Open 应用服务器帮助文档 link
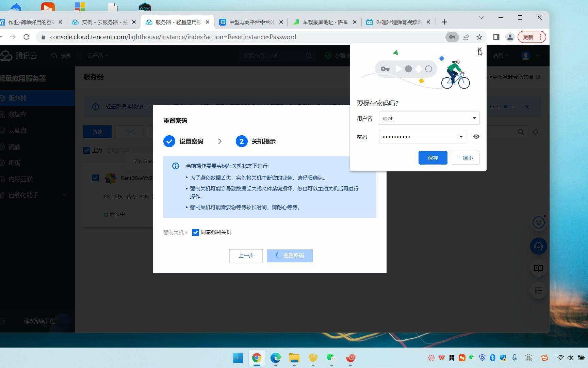 click(513, 77)
